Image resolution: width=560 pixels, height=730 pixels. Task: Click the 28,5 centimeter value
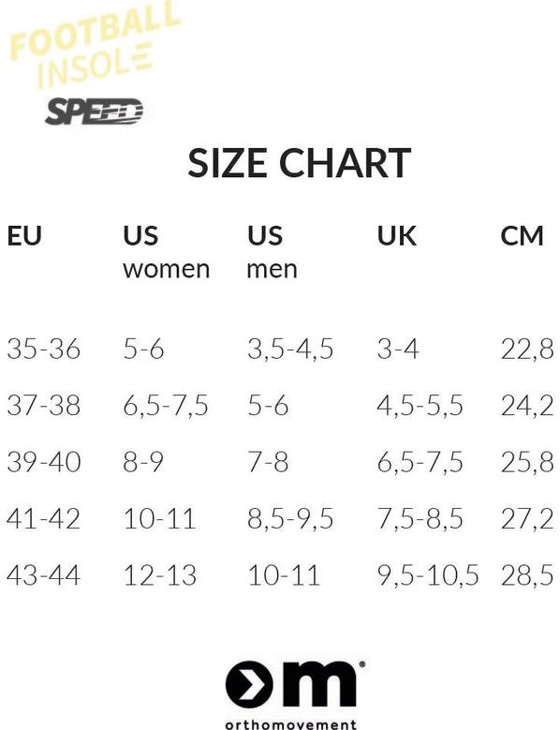(x=527, y=575)
